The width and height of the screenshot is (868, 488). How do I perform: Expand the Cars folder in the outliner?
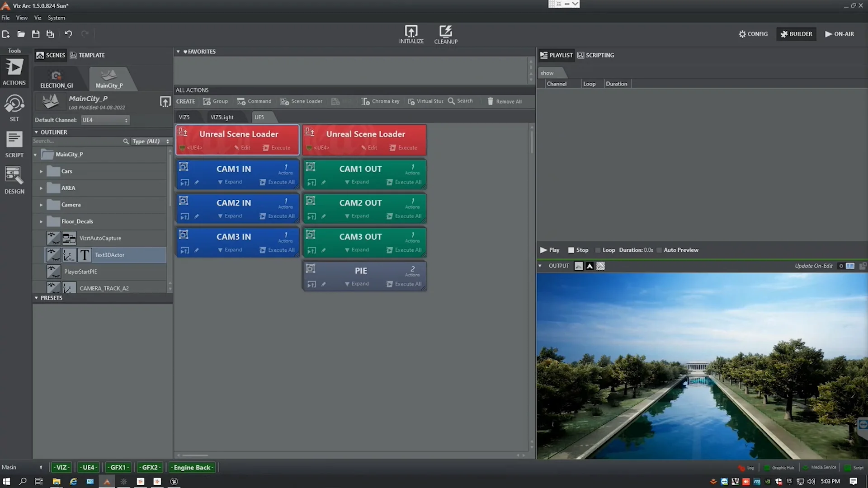[x=40, y=171]
